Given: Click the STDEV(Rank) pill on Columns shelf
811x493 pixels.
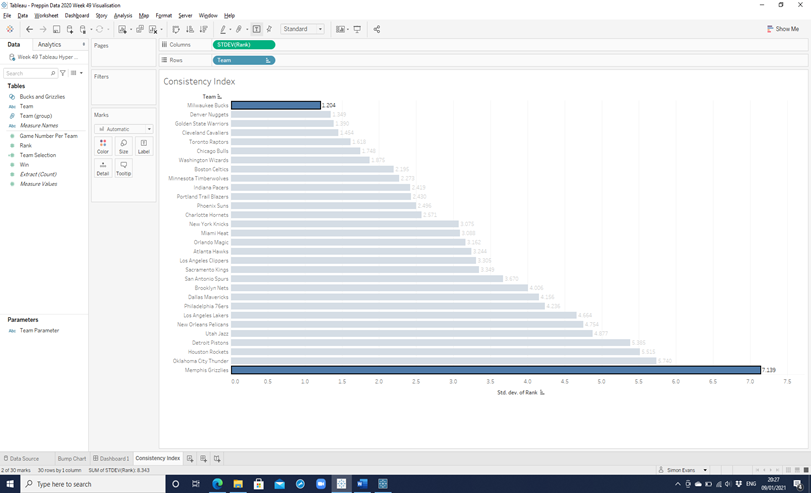Looking at the screenshot, I should click(244, 44).
